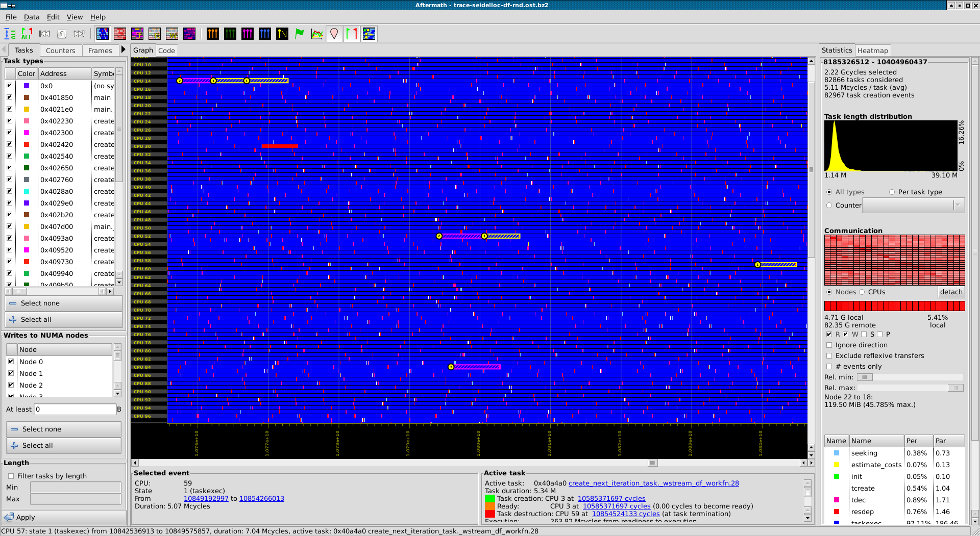Uncheck Node 2 in NUMA writes list
Screen dimensions: 980x536
click(11, 385)
